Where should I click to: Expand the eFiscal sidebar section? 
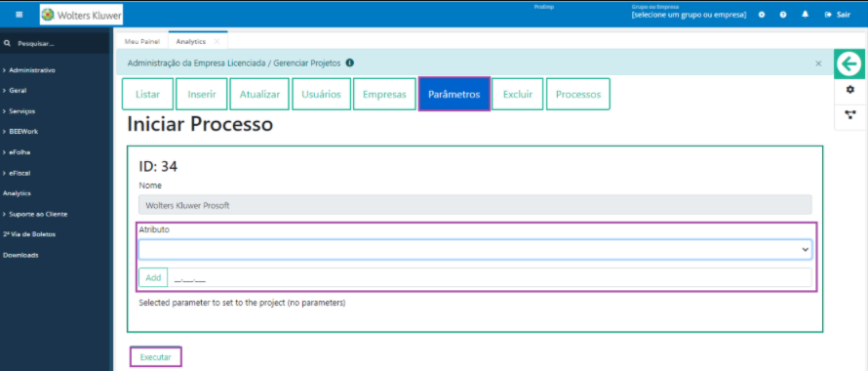click(17, 173)
